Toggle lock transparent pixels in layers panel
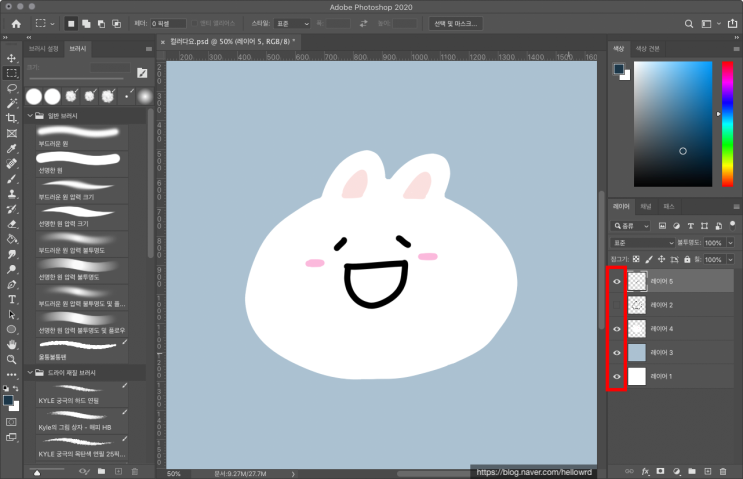 click(636, 259)
